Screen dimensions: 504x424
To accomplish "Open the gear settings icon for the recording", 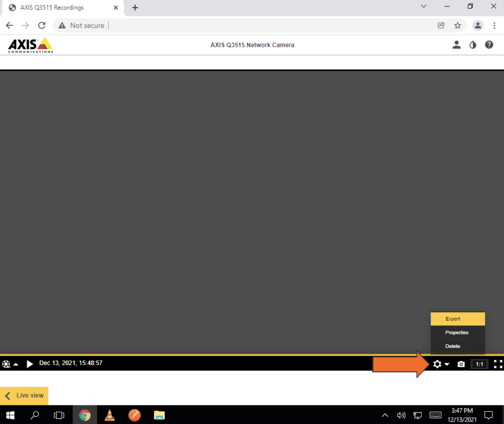I will pos(437,364).
